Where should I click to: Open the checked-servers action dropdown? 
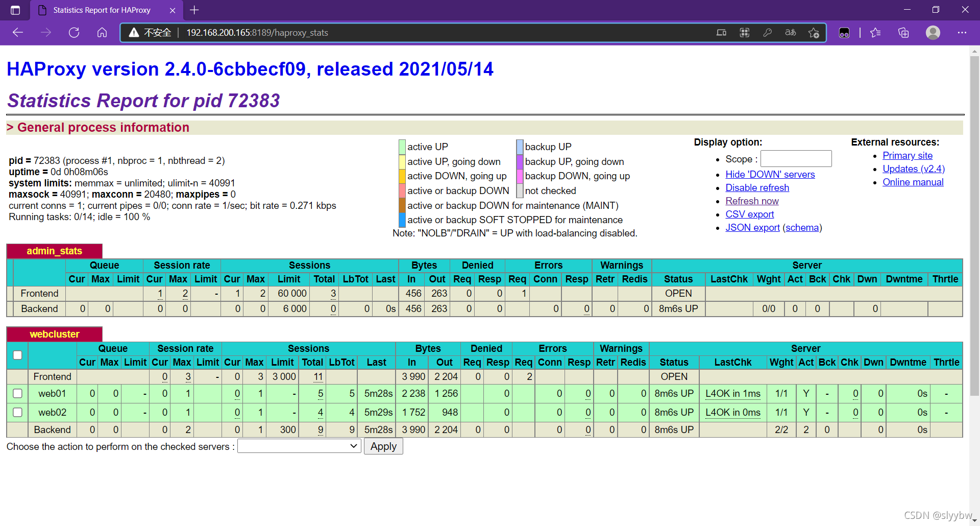[299, 446]
